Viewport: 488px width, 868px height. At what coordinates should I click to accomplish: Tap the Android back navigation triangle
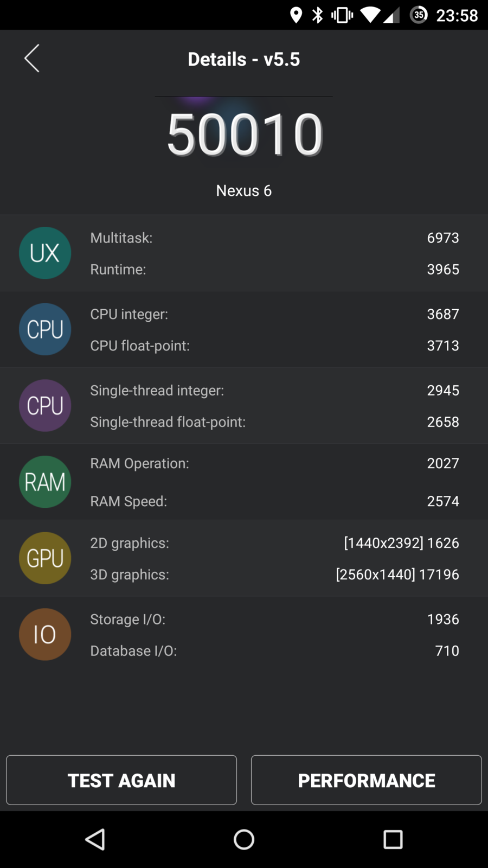(x=95, y=839)
